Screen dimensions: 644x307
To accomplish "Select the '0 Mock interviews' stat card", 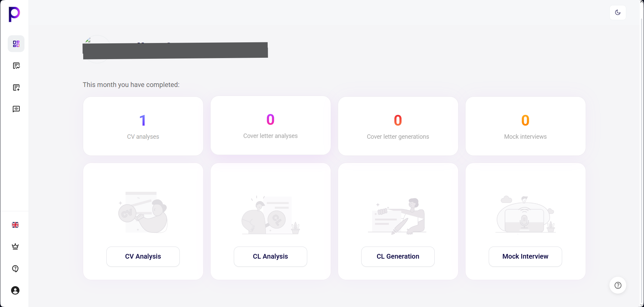I will (x=525, y=126).
